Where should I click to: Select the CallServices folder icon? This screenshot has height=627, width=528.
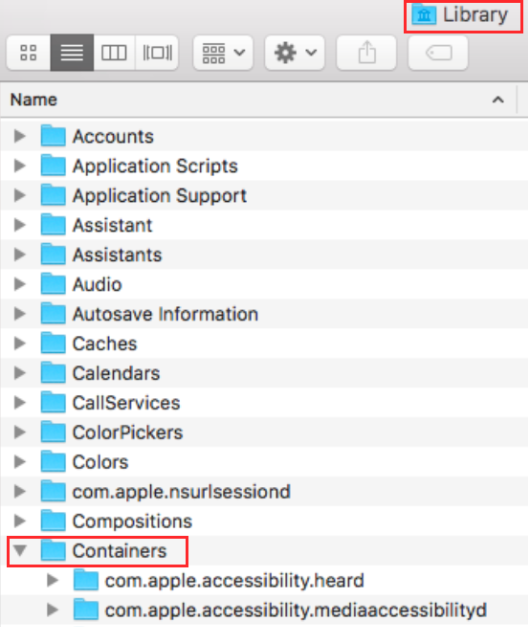tap(53, 402)
